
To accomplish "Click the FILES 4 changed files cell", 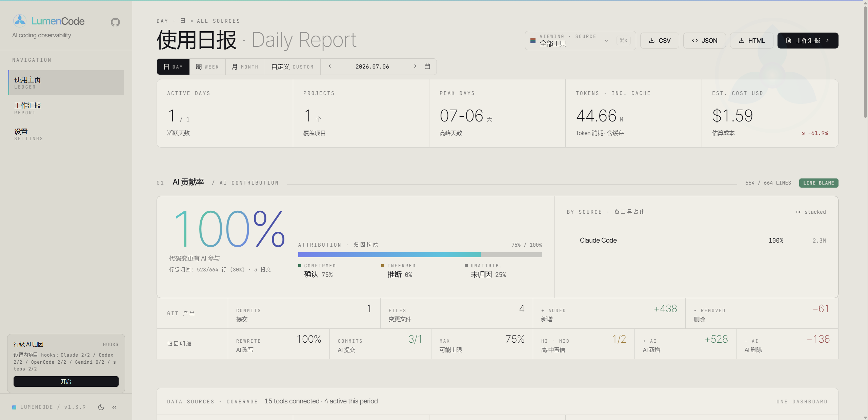I will (457, 313).
